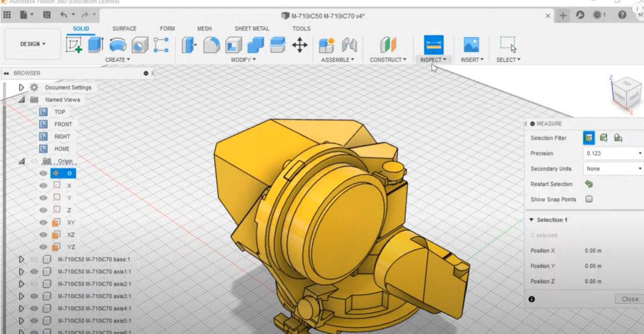644x334 pixels.
Task: Click the Measure tool icon in toolbar
Action: [x=434, y=45]
